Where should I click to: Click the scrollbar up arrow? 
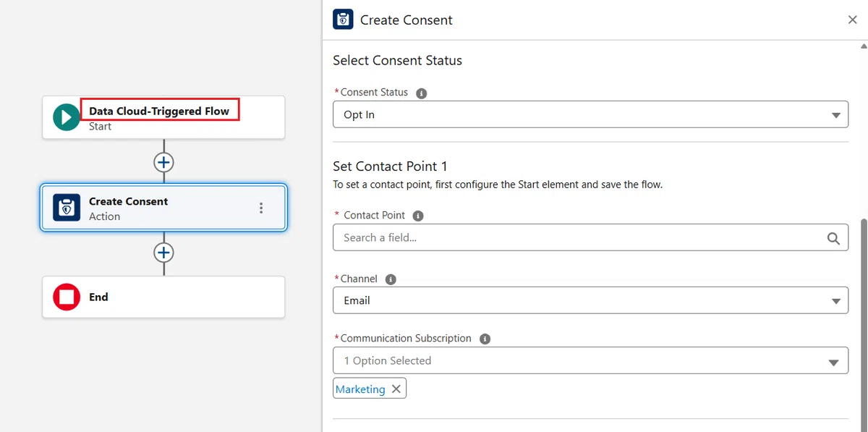pos(863,46)
